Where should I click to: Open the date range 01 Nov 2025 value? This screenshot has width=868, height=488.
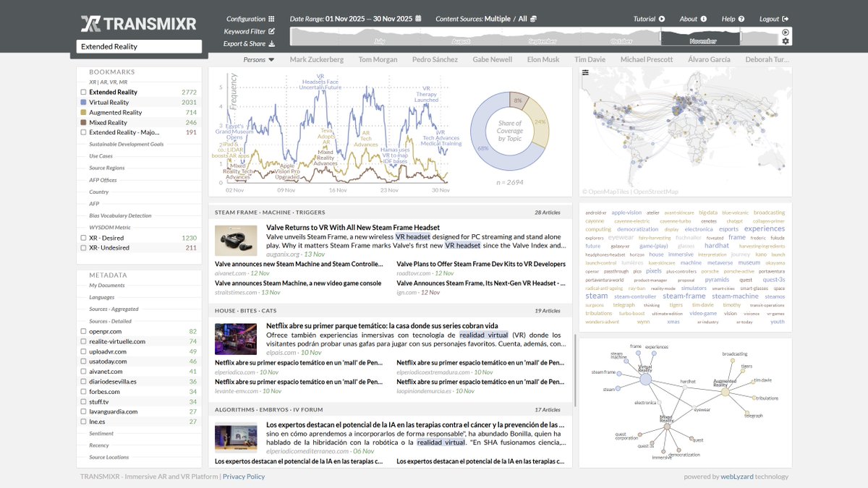[346, 18]
